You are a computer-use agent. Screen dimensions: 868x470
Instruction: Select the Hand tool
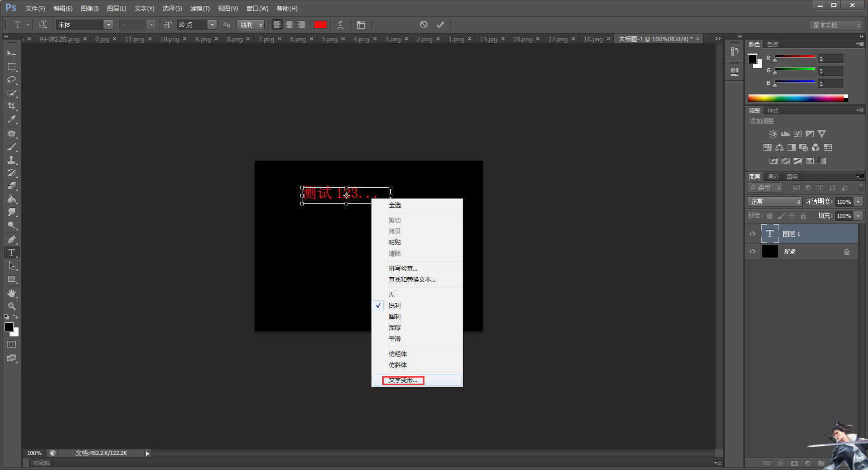(12, 293)
